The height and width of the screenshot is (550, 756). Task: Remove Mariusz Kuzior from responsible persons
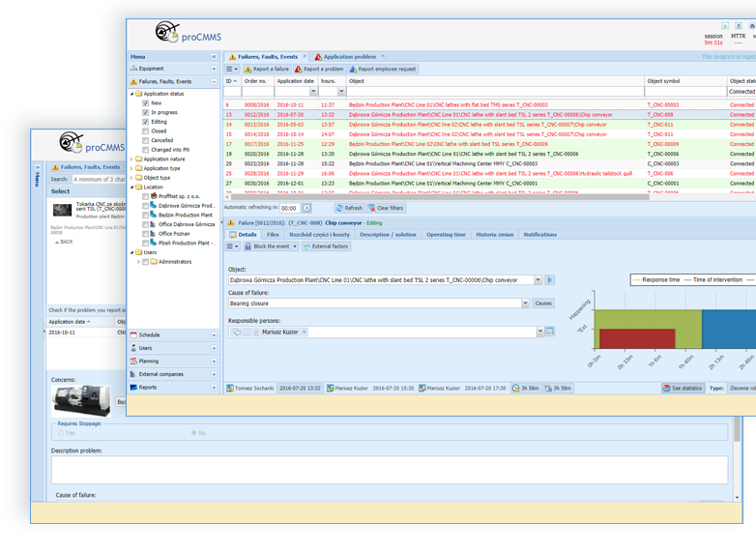tap(305, 332)
